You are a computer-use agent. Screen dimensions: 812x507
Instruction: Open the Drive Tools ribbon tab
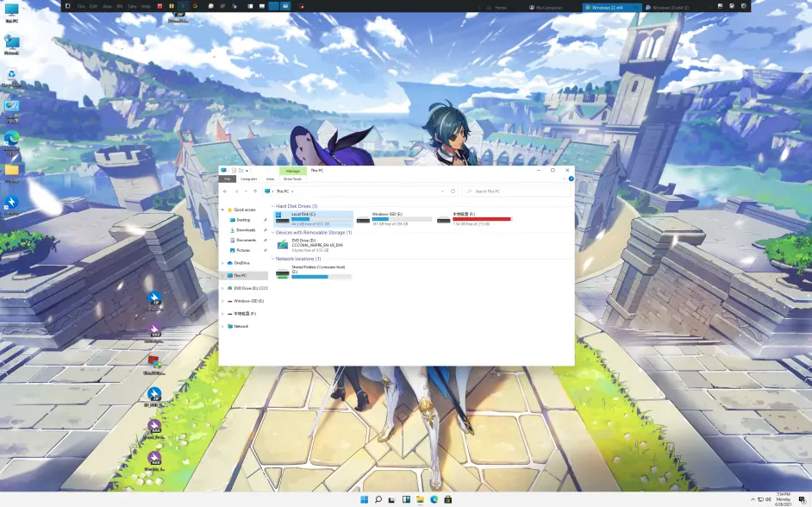292,178
